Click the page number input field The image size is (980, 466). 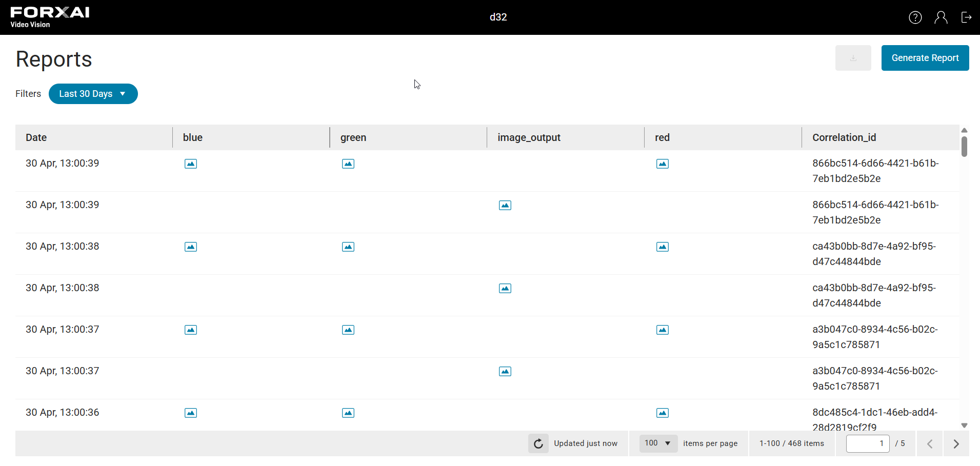click(x=868, y=443)
